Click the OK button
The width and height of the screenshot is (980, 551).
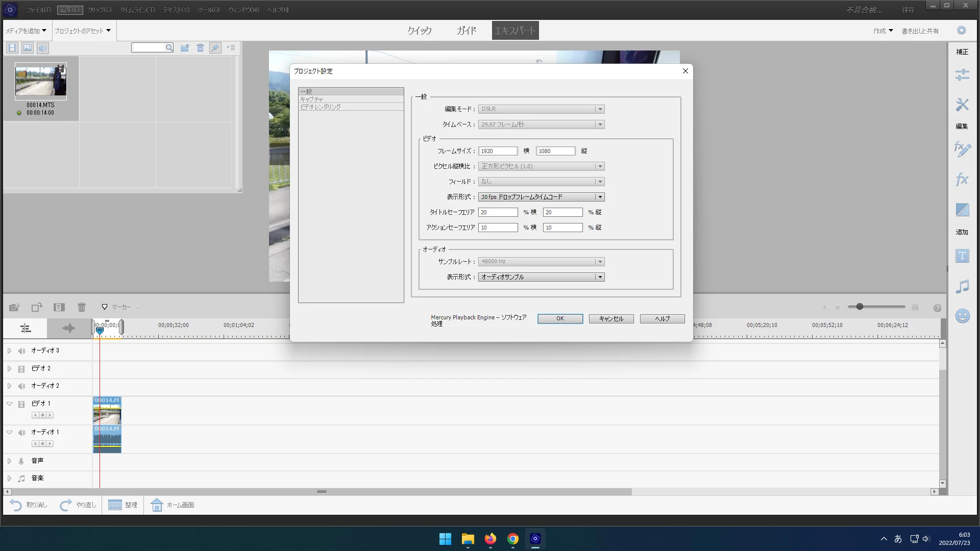point(560,318)
